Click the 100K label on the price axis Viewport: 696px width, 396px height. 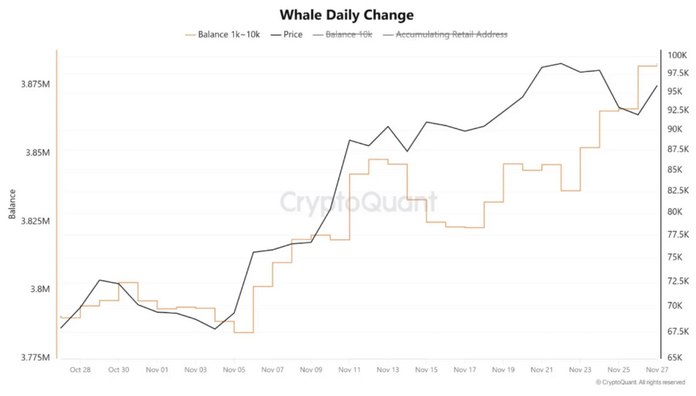tap(677, 55)
